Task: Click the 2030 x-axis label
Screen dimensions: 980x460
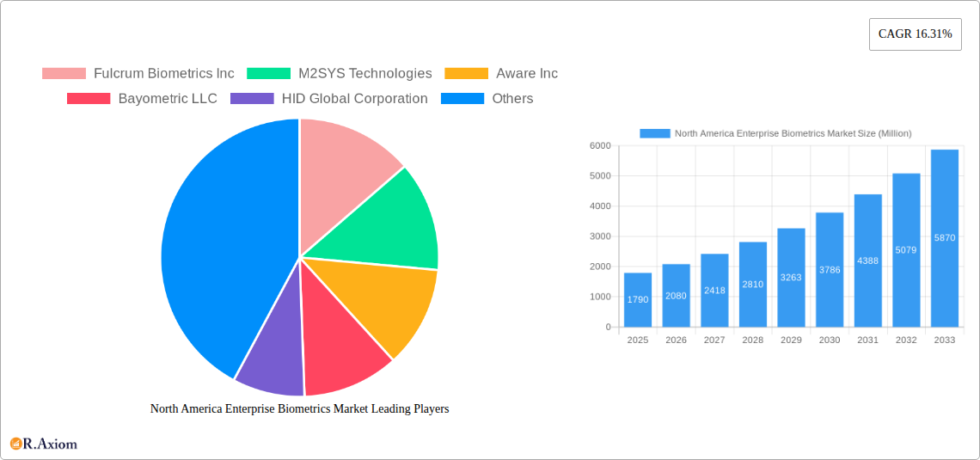Action: (830, 340)
